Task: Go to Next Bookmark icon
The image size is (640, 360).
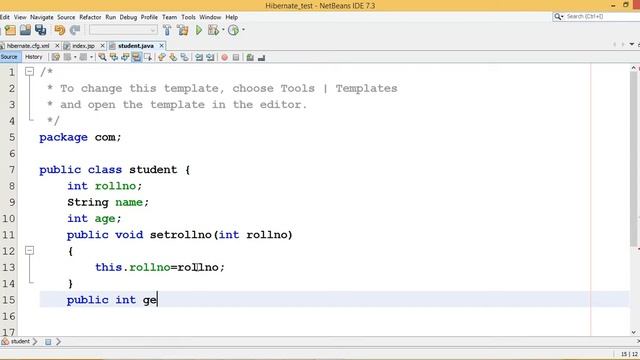Action: coord(173,57)
